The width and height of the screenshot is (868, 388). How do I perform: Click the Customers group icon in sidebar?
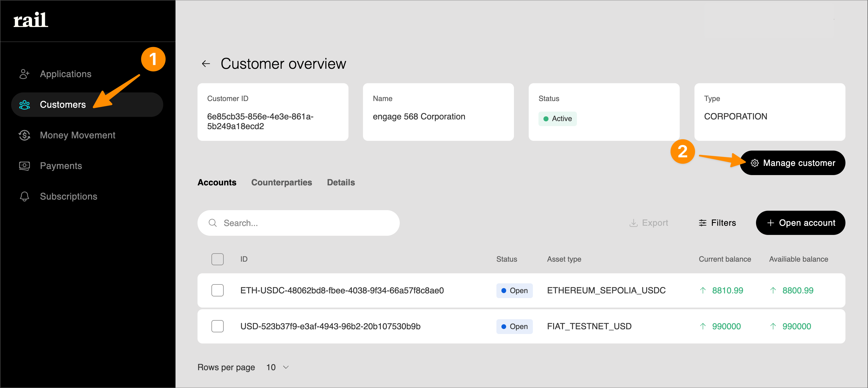(24, 104)
